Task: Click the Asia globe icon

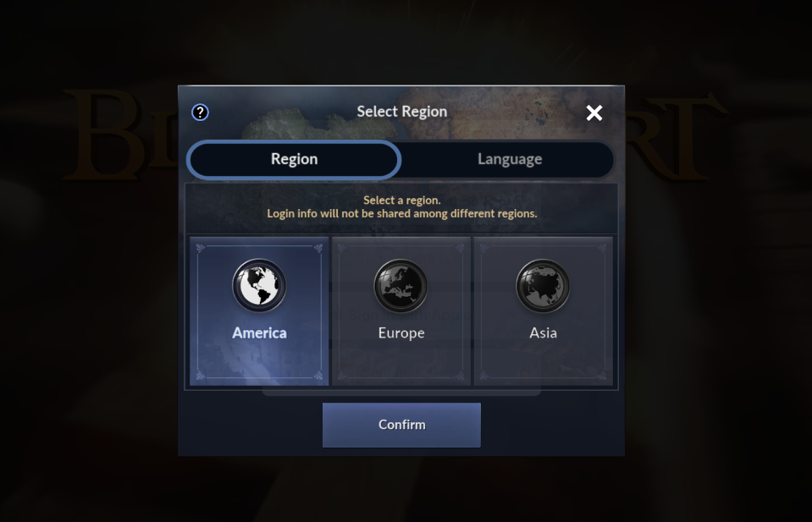Action: pyautogui.click(x=543, y=286)
